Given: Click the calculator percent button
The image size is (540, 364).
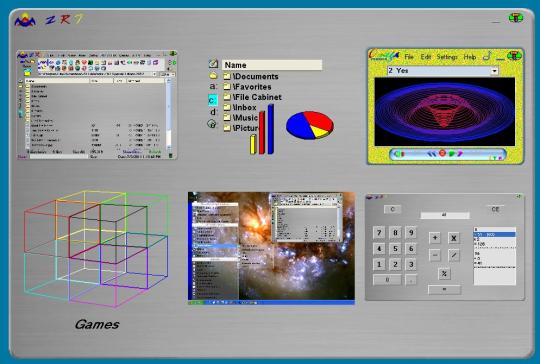Looking at the screenshot, I should point(444,274).
